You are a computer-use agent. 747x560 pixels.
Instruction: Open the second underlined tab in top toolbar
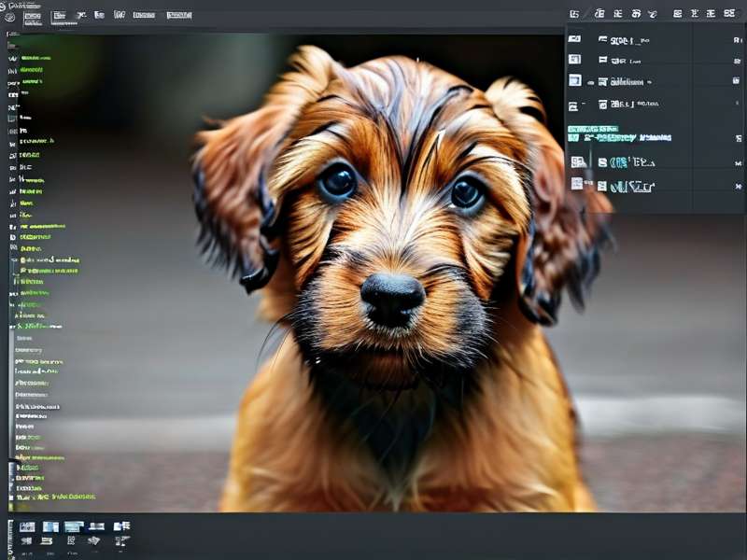coord(59,17)
